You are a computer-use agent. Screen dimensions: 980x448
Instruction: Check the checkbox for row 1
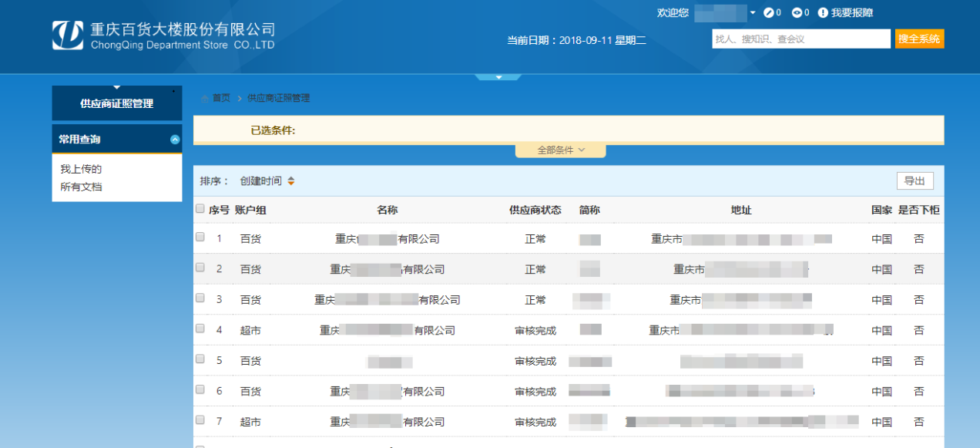[x=200, y=237]
